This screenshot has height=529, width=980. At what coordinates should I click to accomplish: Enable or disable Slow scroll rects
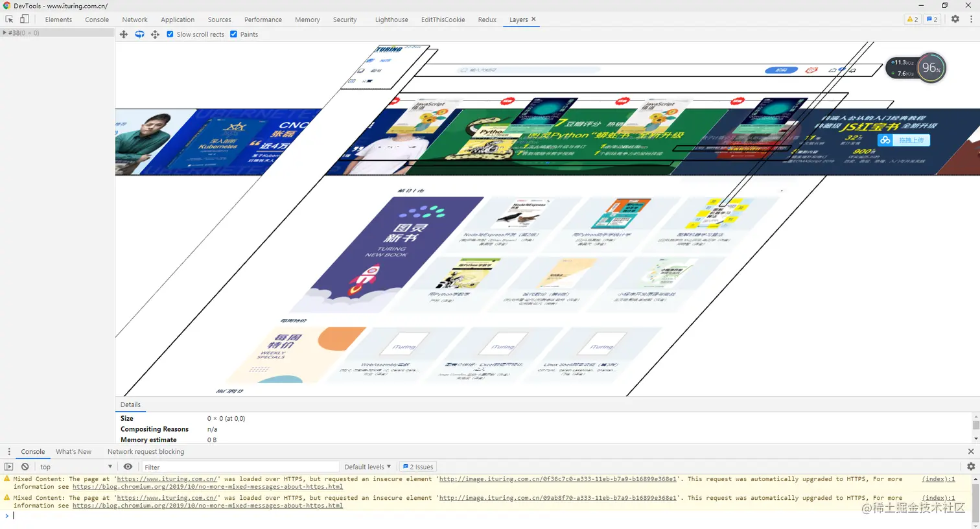coord(170,34)
